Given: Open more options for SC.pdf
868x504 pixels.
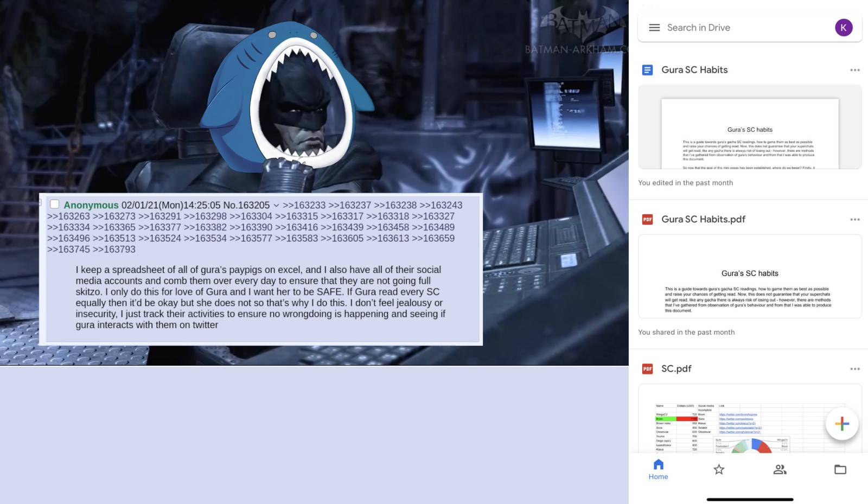Looking at the screenshot, I should point(855,369).
